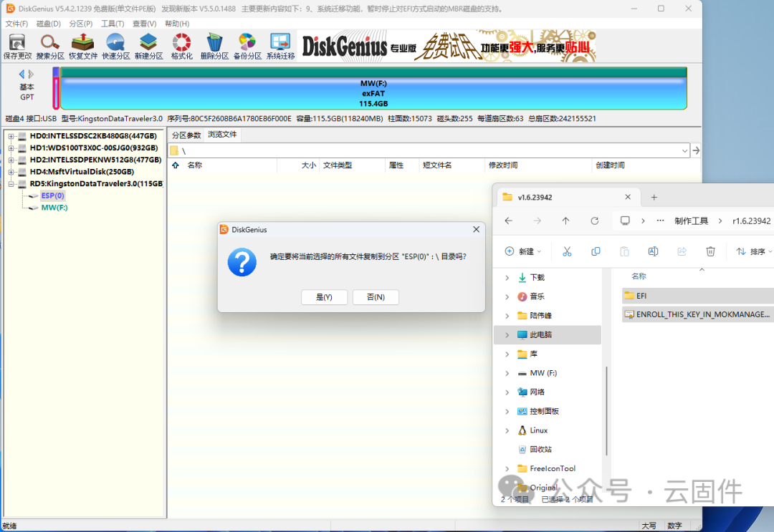Add a new Explorer tab with plus
774x532 pixels.
tap(654, 197)
